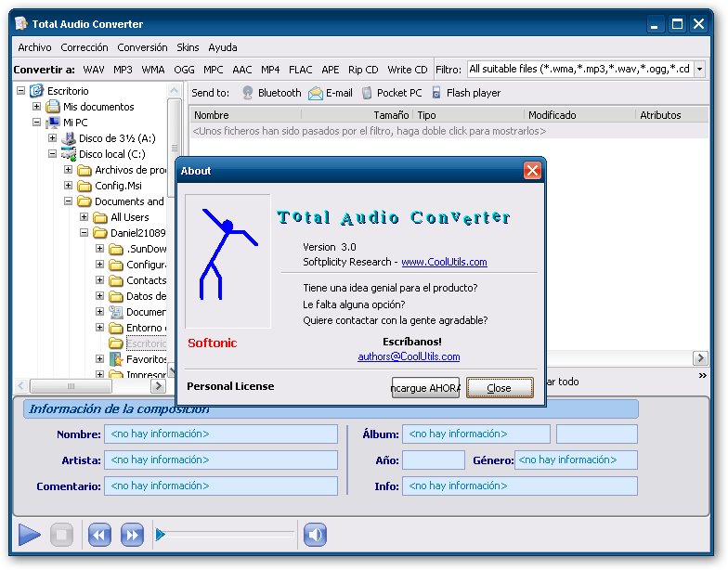728x570 pixels.
Task: Convert to MP3 format
Action: click(x=123, y=70)
